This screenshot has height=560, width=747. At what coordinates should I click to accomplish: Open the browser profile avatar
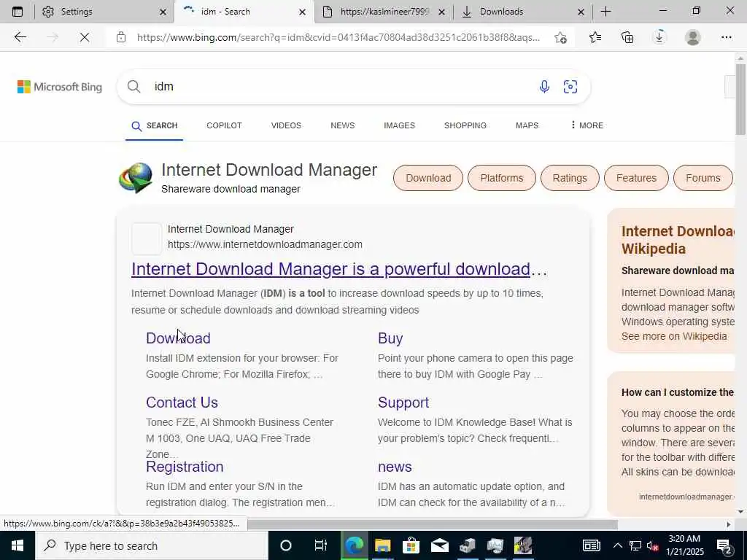pyautogui.click(x=693, y=37)
